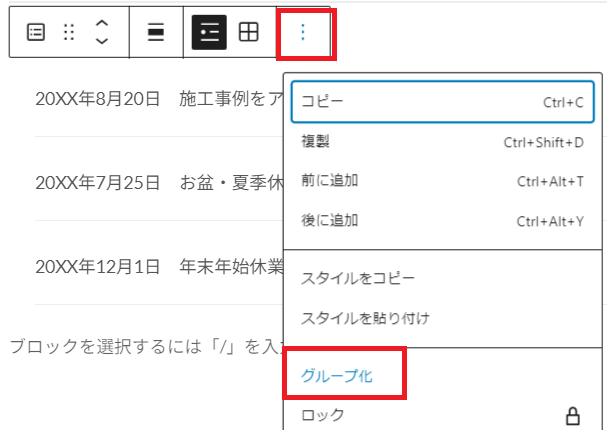Click the ロック menu item
607x430 pixels.
[x=442, y=415]
